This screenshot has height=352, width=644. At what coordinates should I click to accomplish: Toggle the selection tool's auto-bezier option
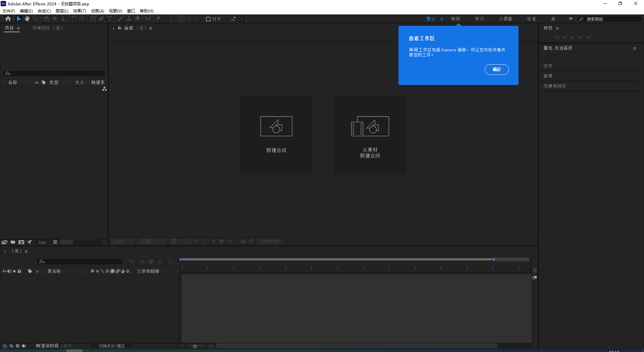pos(233,19)
